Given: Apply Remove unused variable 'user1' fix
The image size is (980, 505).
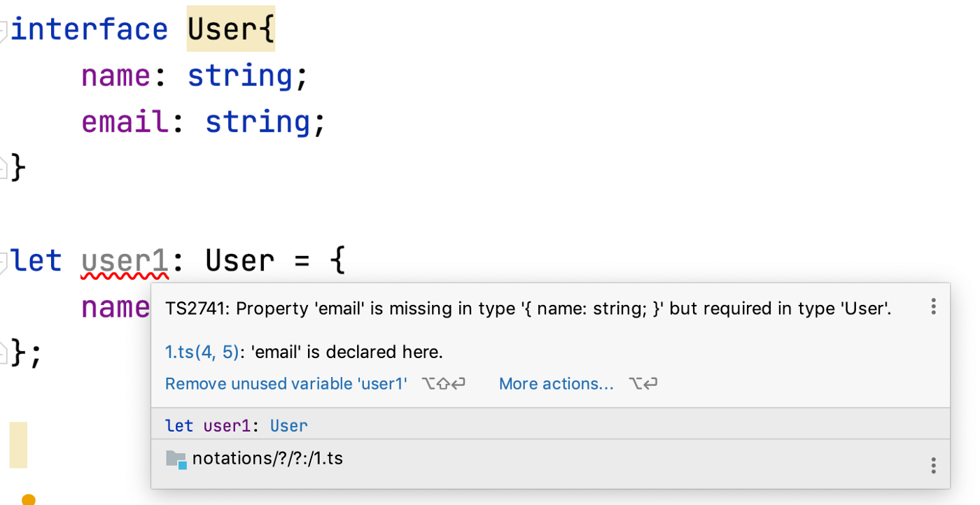Looking at the screenshot, I should pos(286,383).
